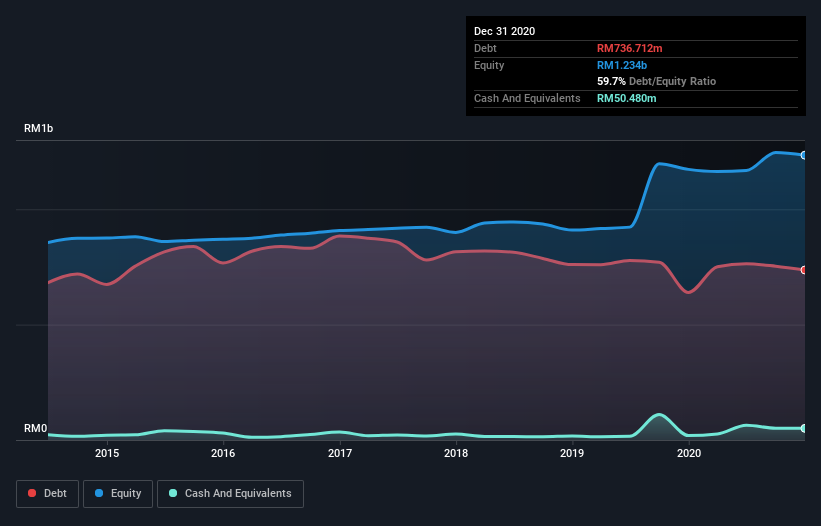Viewport: 821px width, 526px height.
Task: Click the RM50.480m cash value
Action: [626, 98]
